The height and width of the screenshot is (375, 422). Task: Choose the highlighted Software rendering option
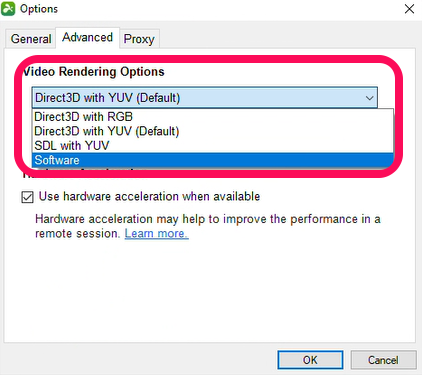(213, 160)
